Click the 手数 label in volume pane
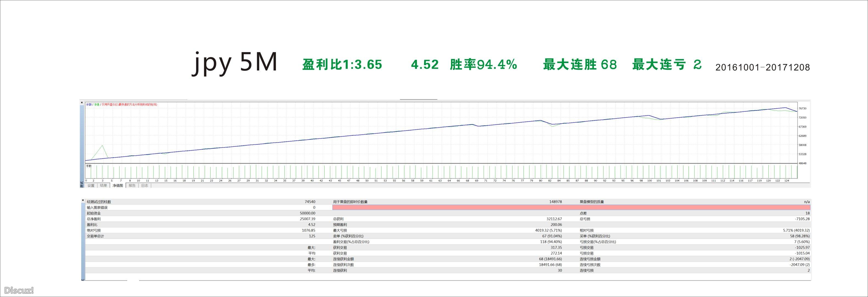 (89, 166)
